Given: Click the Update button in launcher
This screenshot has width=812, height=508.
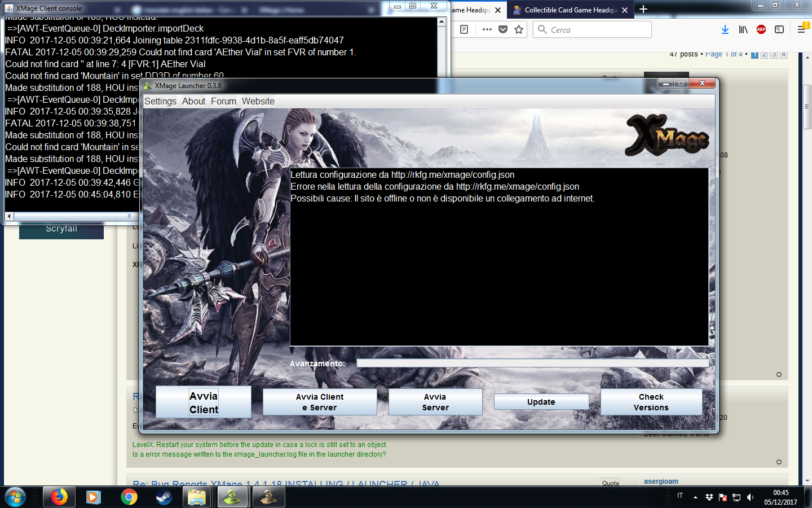Looking at the screenshot, I should click(541, 402).
